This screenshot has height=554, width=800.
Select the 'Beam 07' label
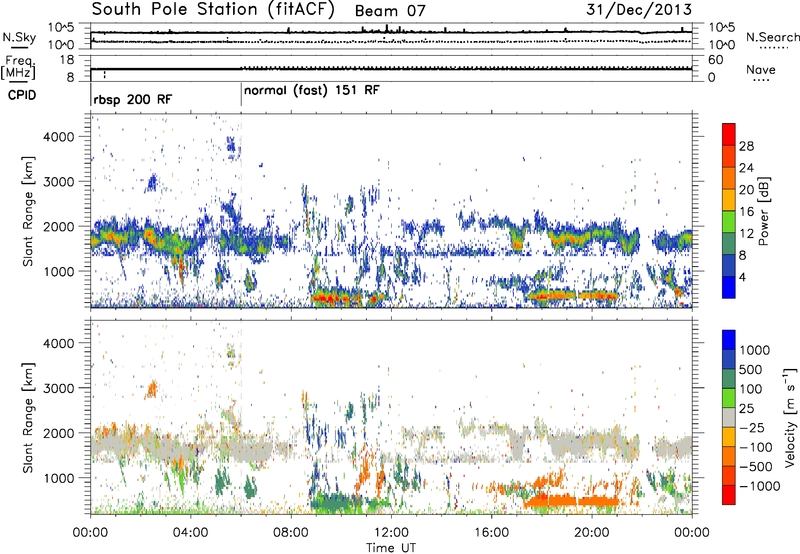390,11
